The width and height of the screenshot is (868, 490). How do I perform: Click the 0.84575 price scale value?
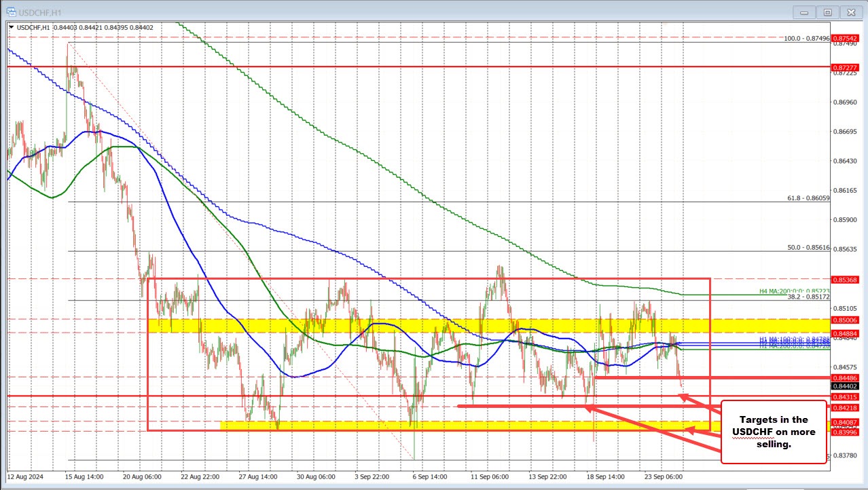(x=846, y=367)
